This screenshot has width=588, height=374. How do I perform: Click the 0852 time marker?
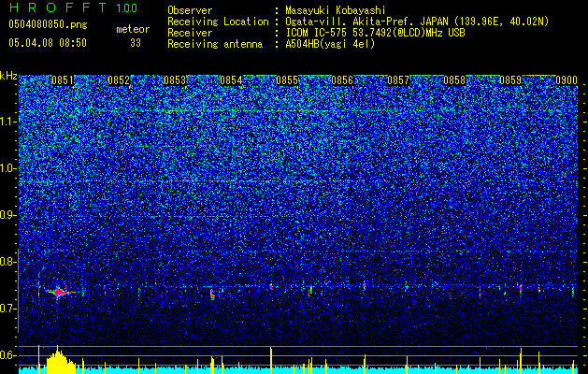[x=119, y=80]
